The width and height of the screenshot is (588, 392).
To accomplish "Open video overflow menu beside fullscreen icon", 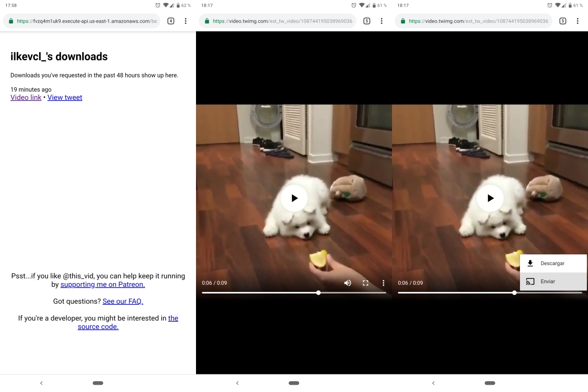I will [x=383, y=283].
